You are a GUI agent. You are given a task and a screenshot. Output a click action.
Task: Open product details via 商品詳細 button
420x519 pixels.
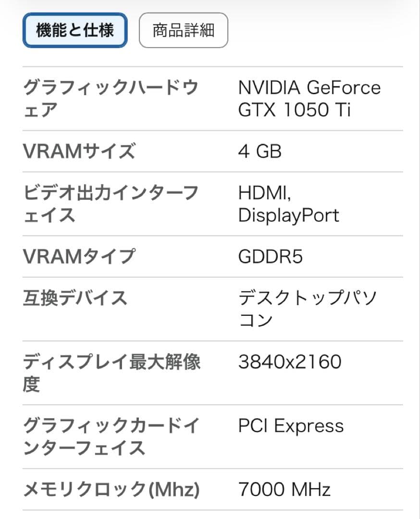183,30
